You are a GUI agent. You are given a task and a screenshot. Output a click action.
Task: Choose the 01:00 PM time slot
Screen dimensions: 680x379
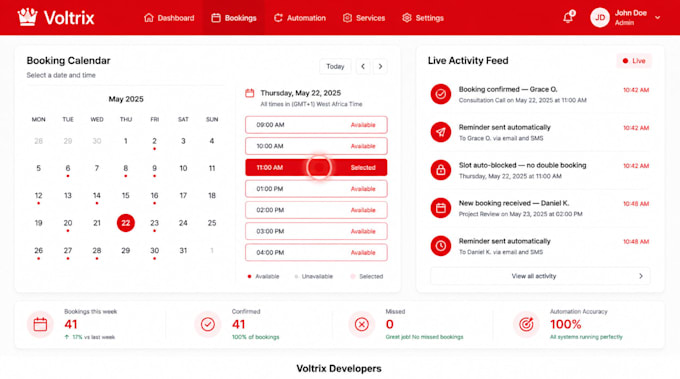click(x=316, y=189)
